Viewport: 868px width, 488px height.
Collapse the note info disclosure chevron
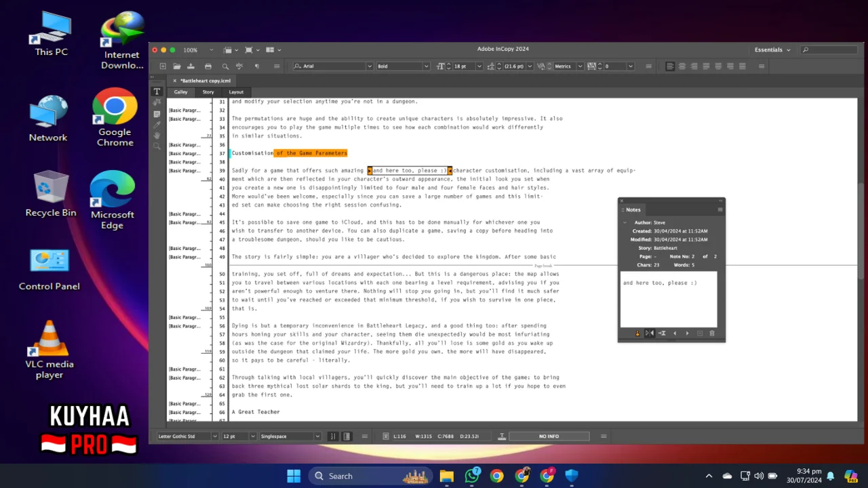625,222
